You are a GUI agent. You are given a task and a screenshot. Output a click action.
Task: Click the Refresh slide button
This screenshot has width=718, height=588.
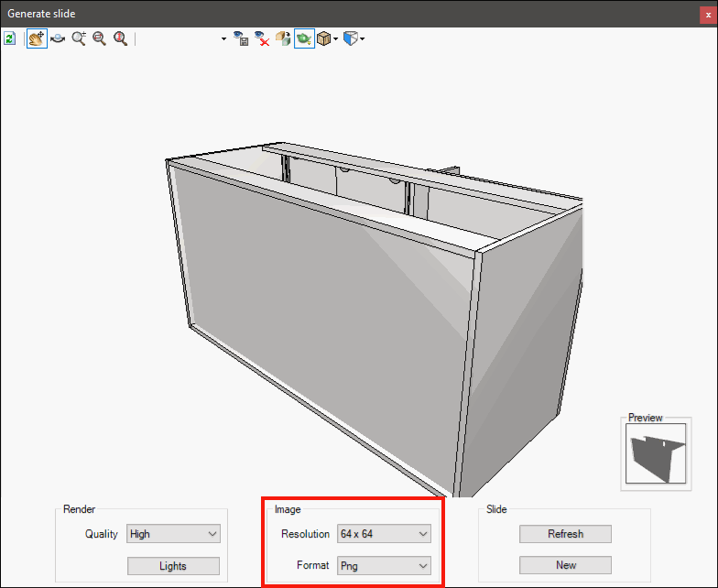tap(565, 534)
